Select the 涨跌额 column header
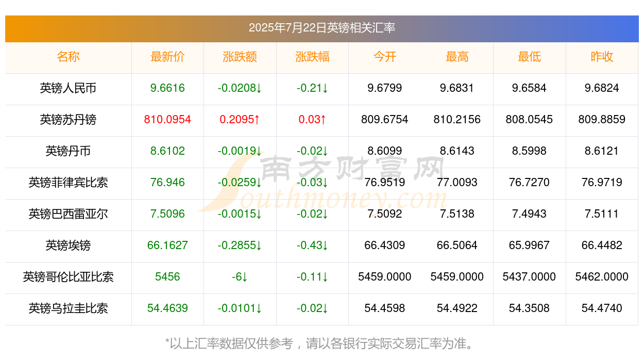Screen dimensions: 644x360 click(240, 57)
